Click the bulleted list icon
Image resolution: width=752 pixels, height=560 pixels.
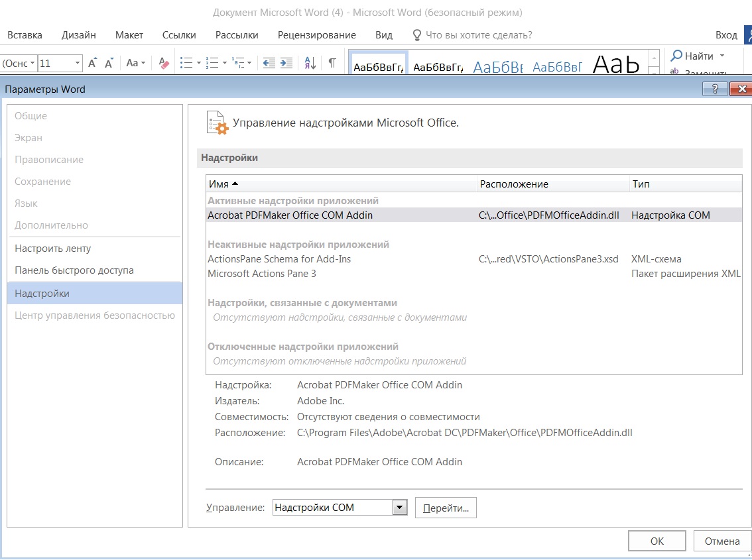186,63
